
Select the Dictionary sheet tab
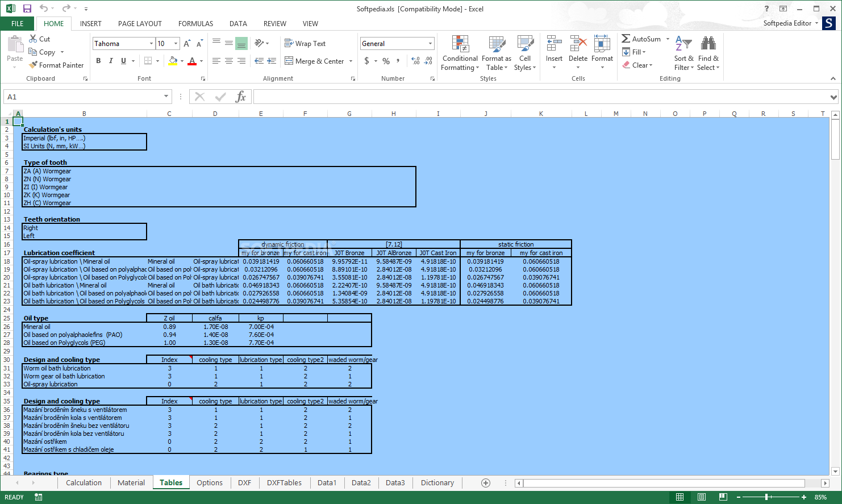click(x=437, y=482)
